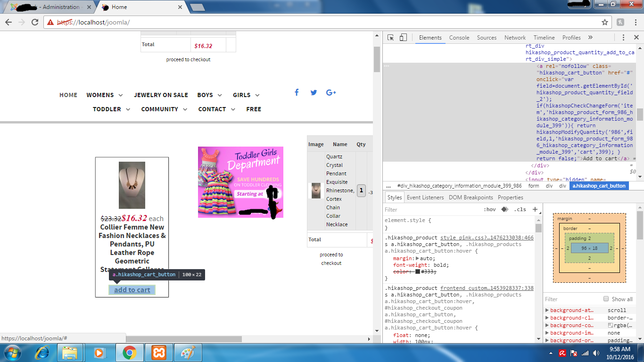Go to the Network tab
The height and width of the screenshot is (362, 644).
pyautogui.click(x=515, y=38)
